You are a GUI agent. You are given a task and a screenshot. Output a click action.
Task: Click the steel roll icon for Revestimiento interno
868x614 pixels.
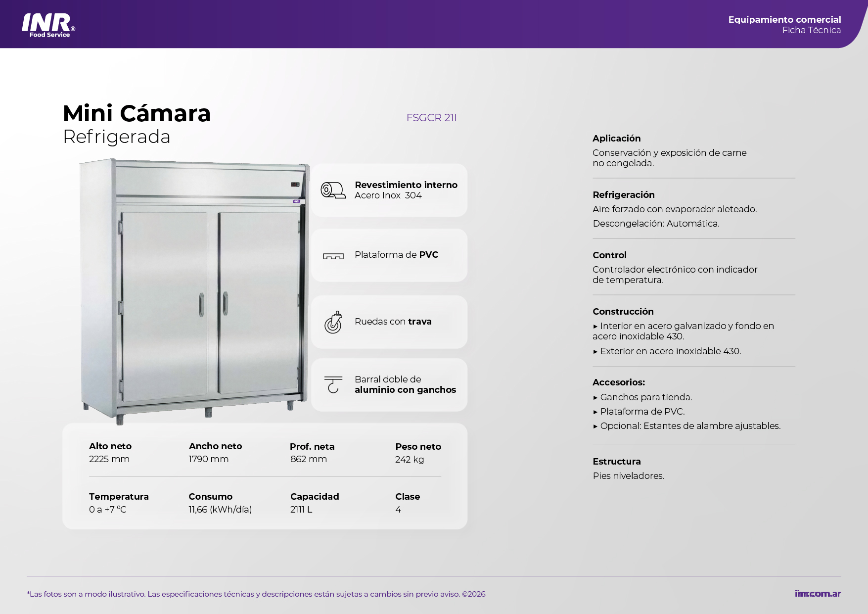click(333, 190)
